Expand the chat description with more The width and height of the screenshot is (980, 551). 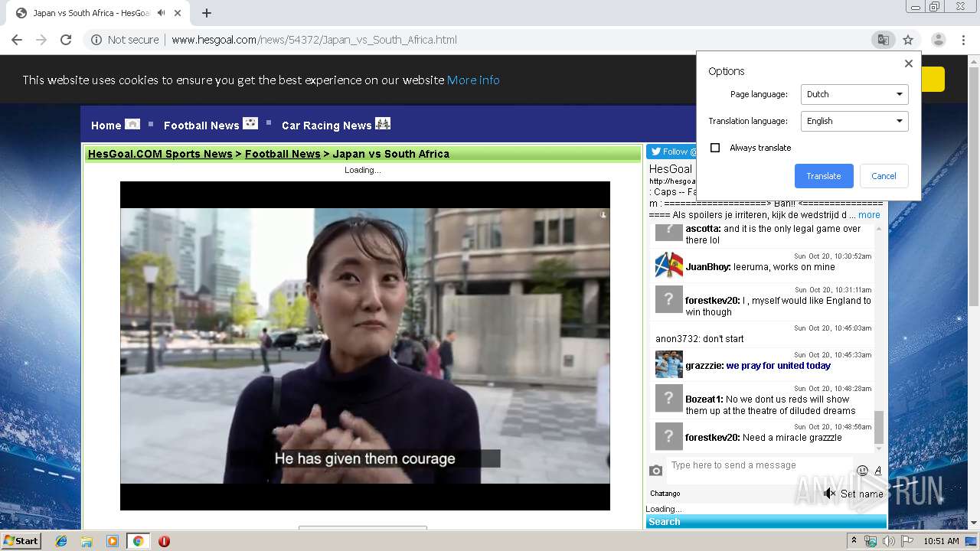pos(869,215)
